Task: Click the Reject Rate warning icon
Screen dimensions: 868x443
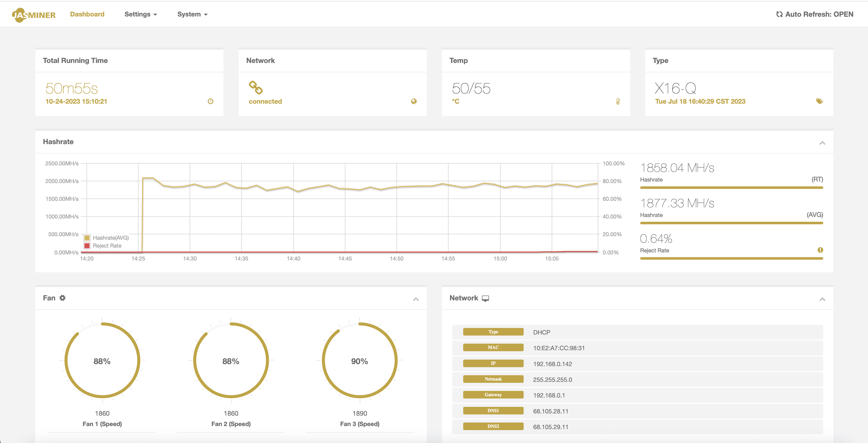Action: pyautogui.click(x=820, y=250)
